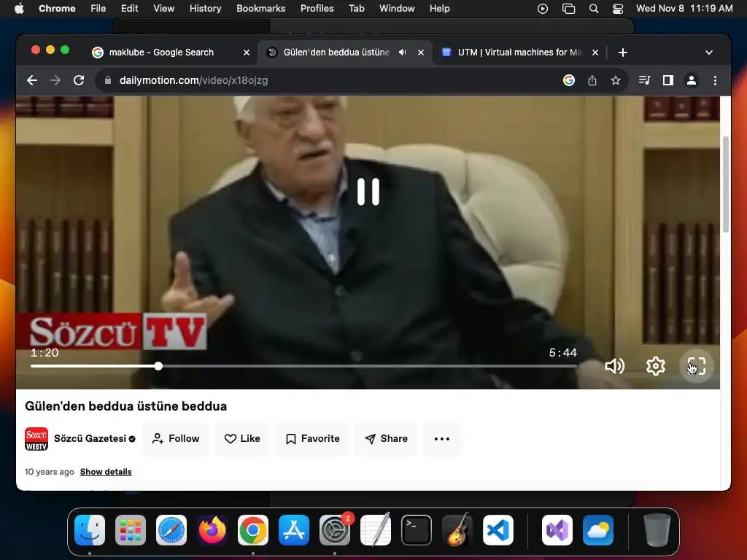Open System Settings from the Dock
The height and width of the screenshot is (560, 747).
pyautogui.click(x=334, y=530)
